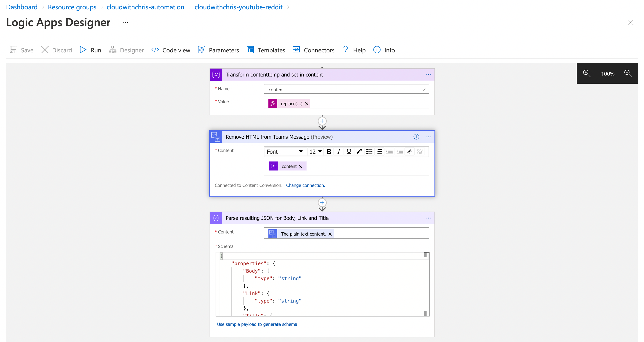644x342 pixels.
Task: Show info for Remove HTML from Teams Message
Action: pos(416,137)
